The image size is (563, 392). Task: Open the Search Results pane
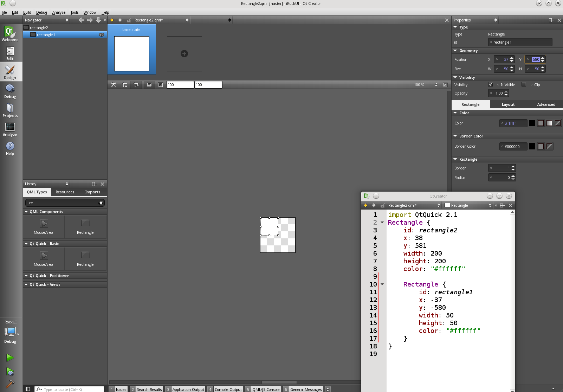(x=147, y=389)
